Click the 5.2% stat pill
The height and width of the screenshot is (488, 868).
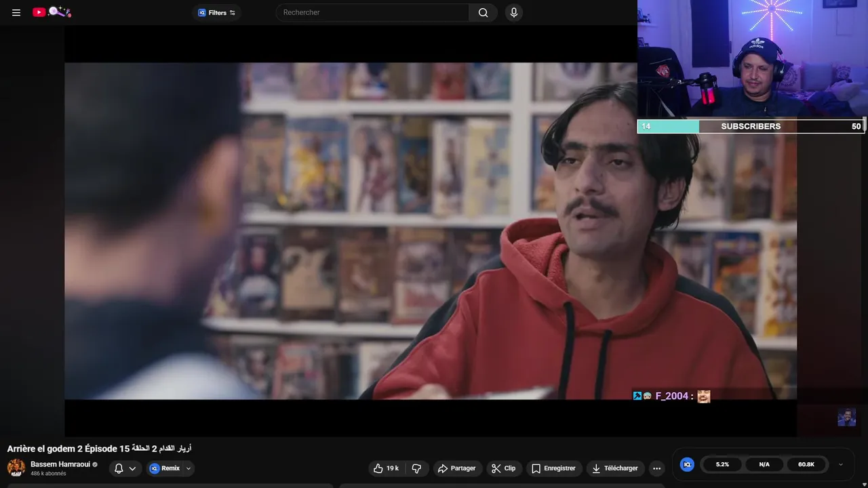(722, 464)
